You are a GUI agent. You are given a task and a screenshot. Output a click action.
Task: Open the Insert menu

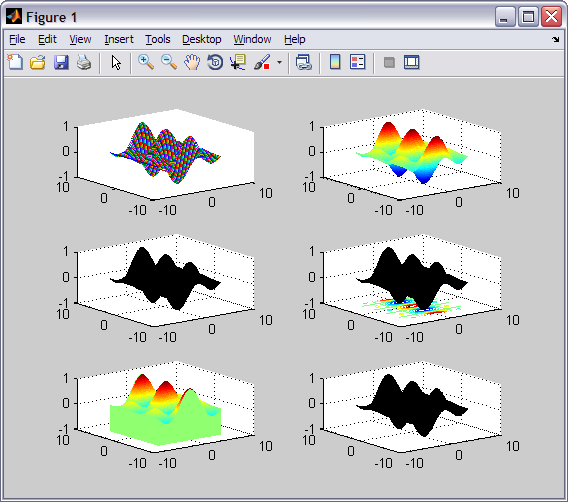119,39
